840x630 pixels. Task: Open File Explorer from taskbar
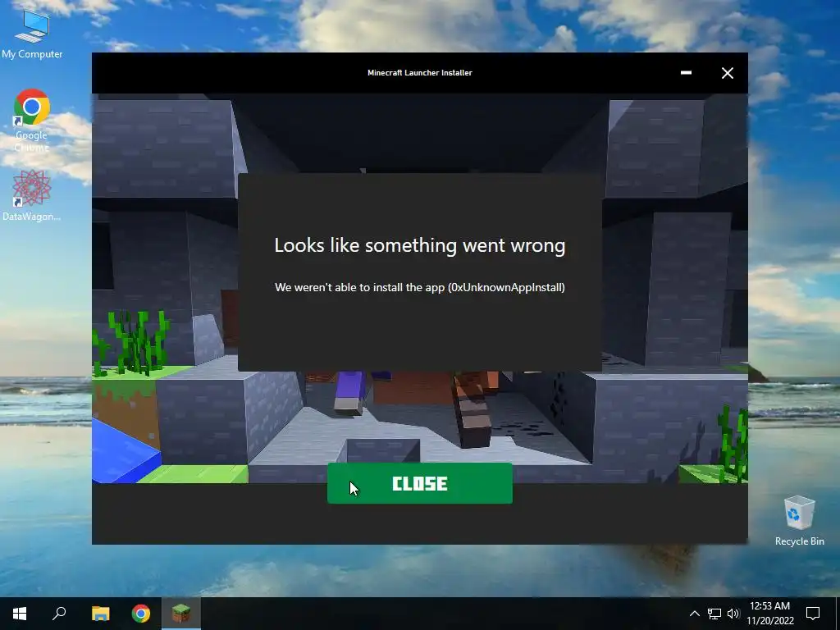100,614
